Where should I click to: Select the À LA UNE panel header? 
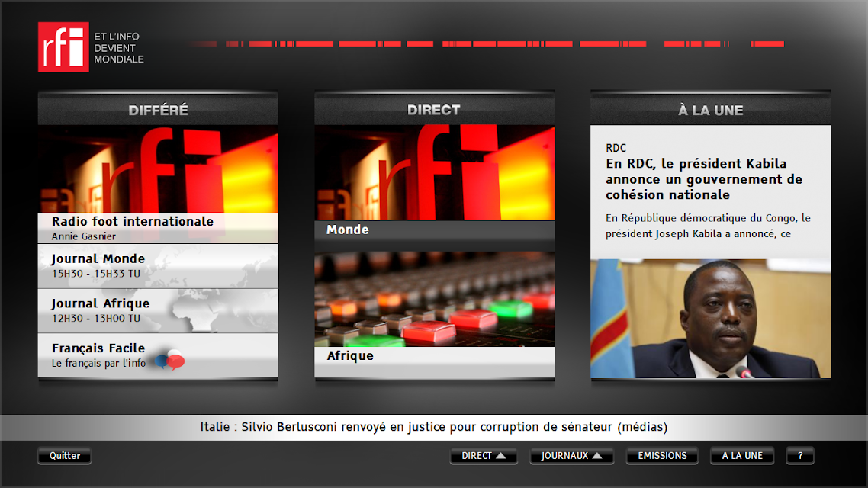coord(710,109)
